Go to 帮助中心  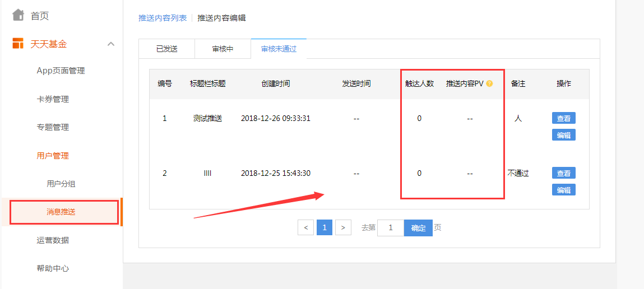[x=53, y=269]
